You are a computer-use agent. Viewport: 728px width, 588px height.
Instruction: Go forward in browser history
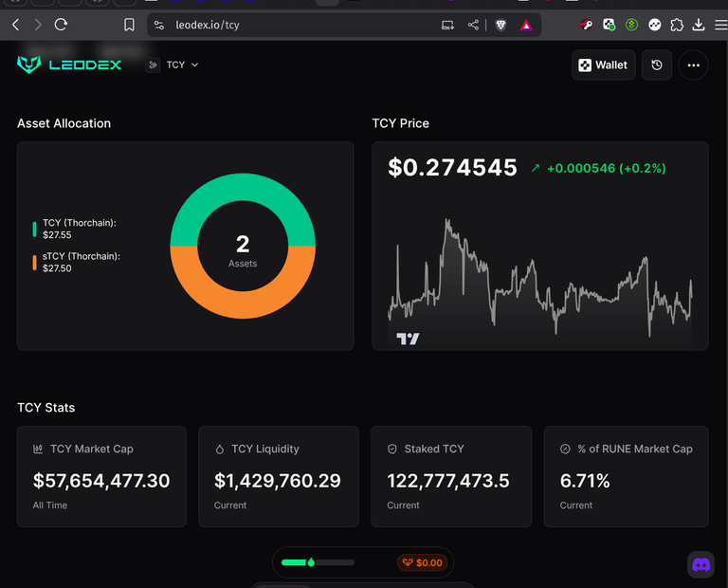click(38, 25)
